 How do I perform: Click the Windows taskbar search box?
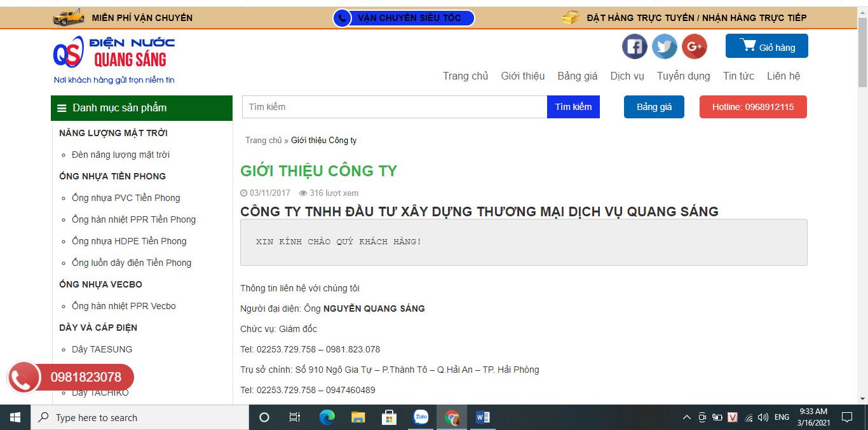140,417
